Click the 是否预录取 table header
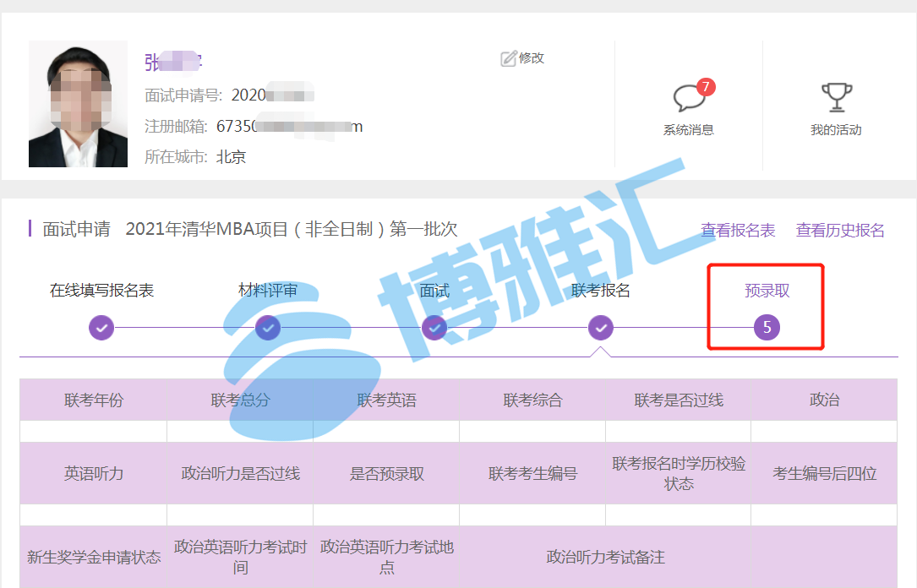Image resolution: width=917 pixels, height=588 pixels. pos(386,473)
